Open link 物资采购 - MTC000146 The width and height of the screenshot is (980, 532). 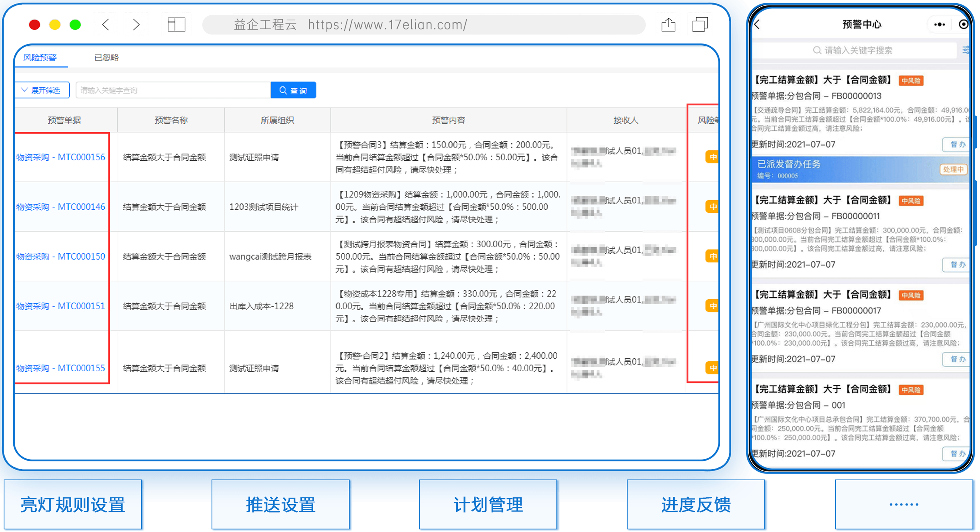click(60, 207)
